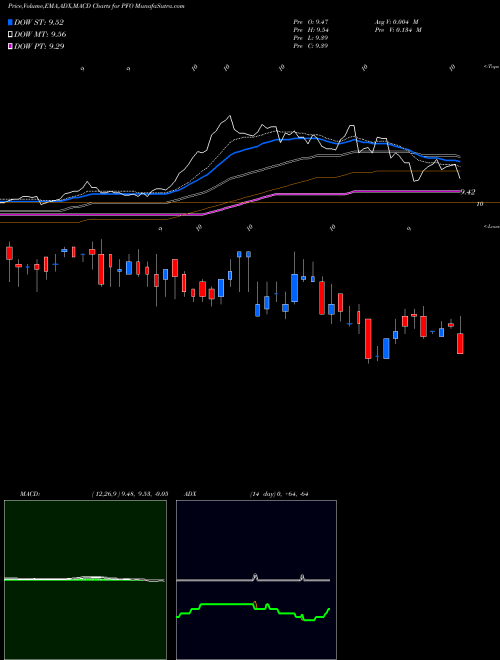
Task: Click the 'Pre V: 0.134 M' value
Action: 398,30
